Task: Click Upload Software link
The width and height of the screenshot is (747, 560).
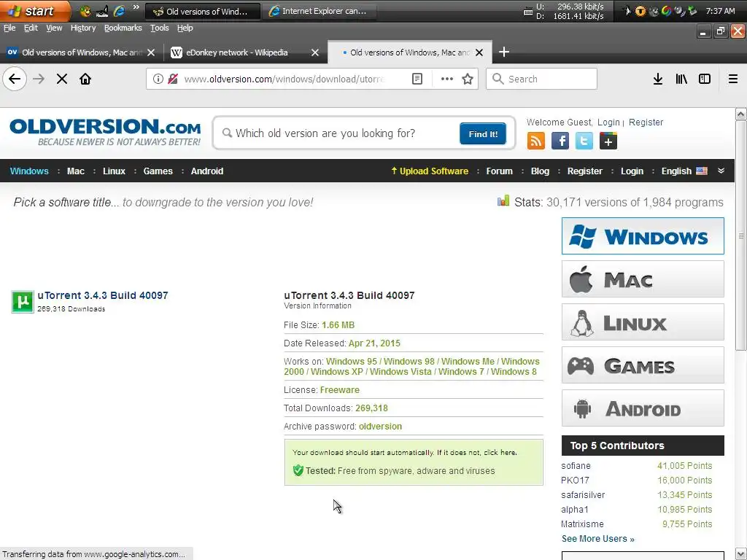Action: pyautogui.click(x=430, y=171)
